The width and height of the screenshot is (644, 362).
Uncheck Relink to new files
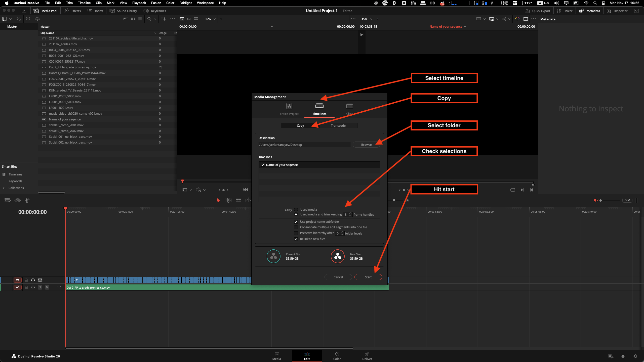pyautogui.click(x=296, y=239)
